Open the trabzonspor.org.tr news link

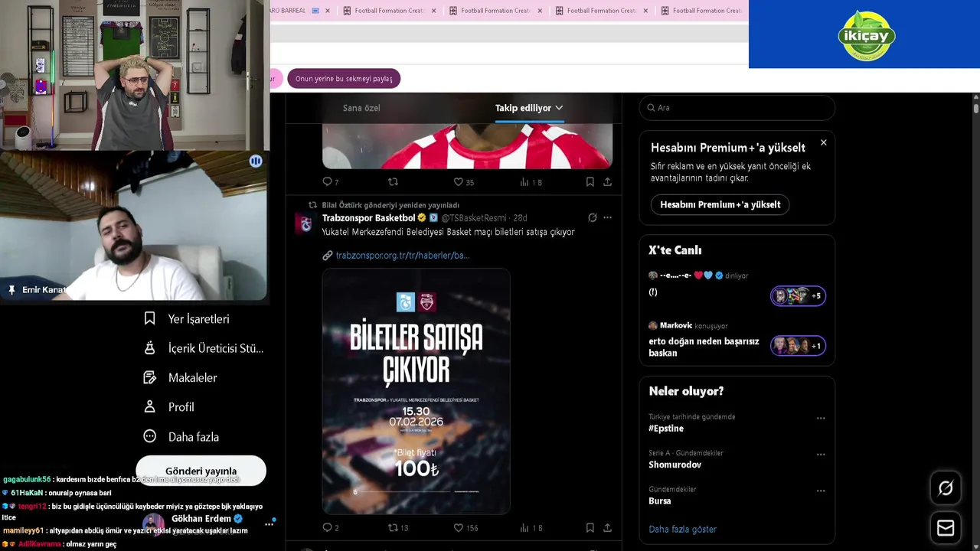402,255
